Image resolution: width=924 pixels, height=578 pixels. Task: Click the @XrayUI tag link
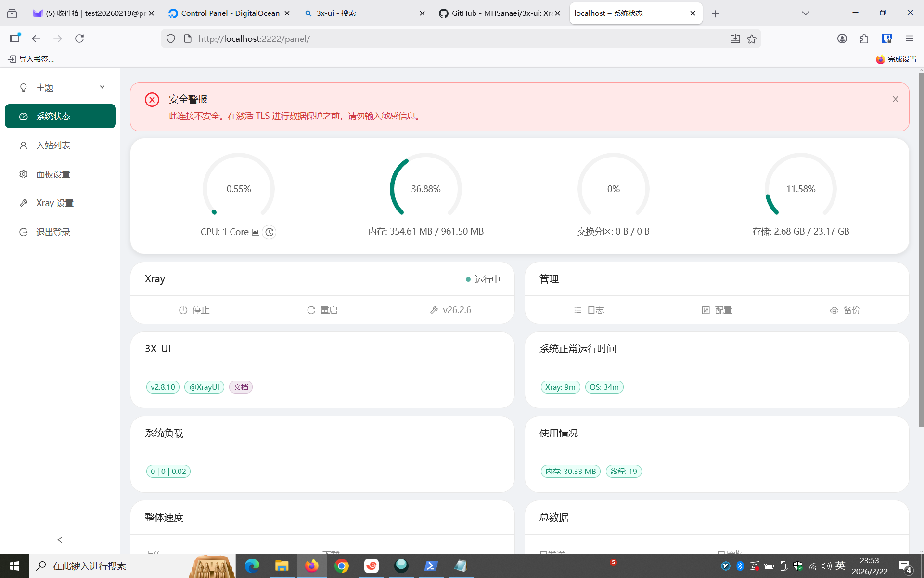[x=204, y=387]
